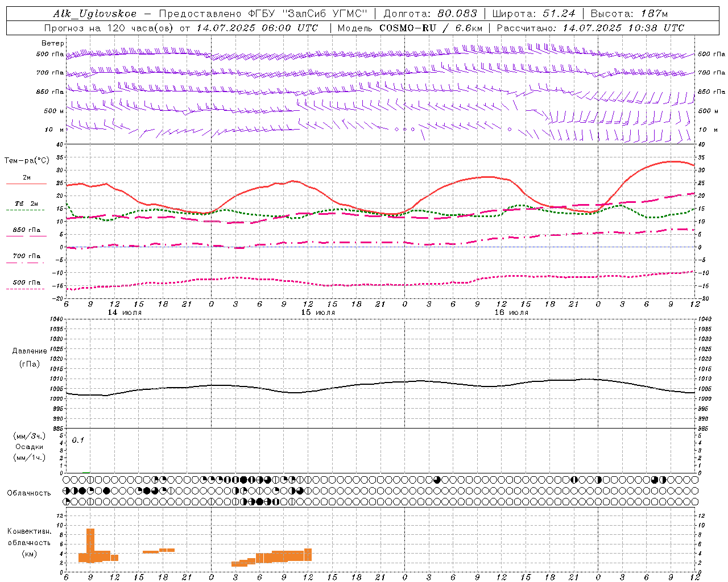Viewport: 728px width, 582px height.
Task: Click the '16 июля' date label
Action: click(511, 312)
